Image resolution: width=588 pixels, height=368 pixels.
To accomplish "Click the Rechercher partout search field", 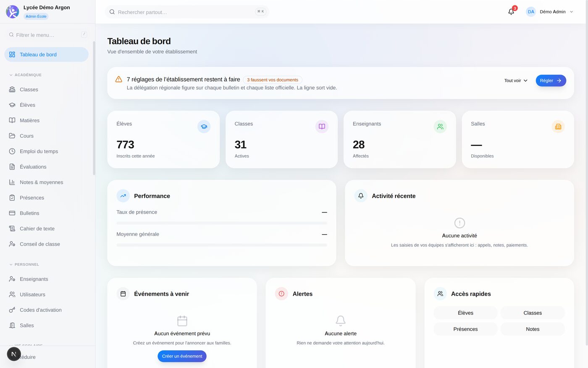I will pyautogui.click(x=187, y=12).
